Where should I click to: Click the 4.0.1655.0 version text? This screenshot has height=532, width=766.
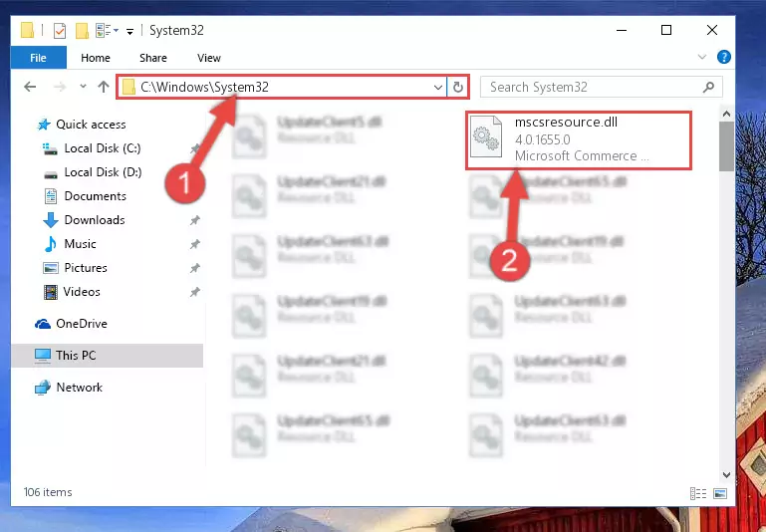click(542, 139)
